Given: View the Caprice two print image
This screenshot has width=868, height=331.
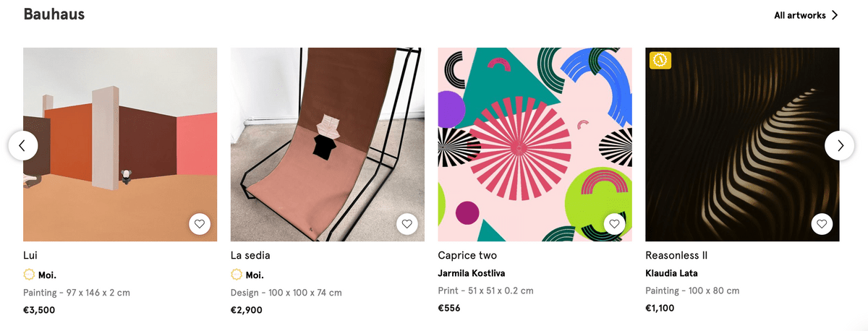Looking at the screenshot, I should pos(535,145).
